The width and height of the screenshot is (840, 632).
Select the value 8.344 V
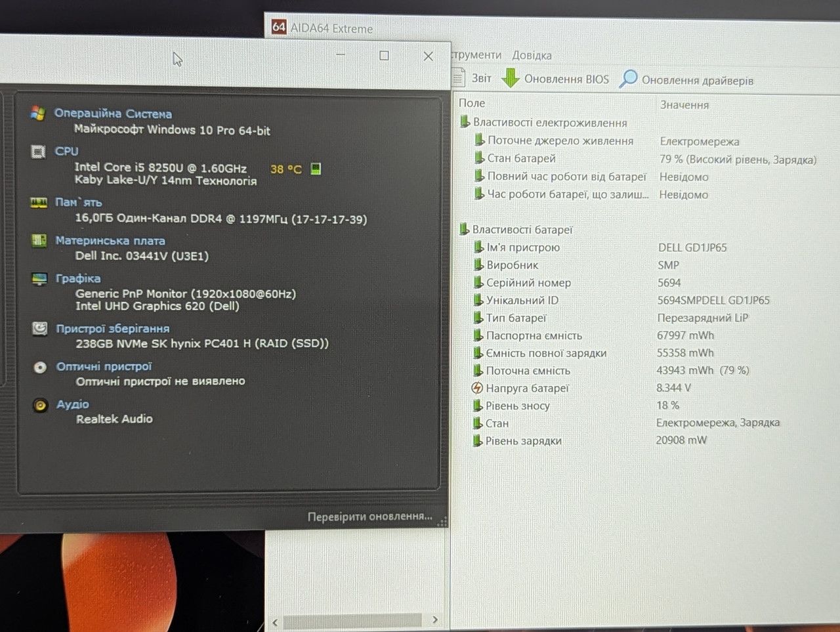673,388
